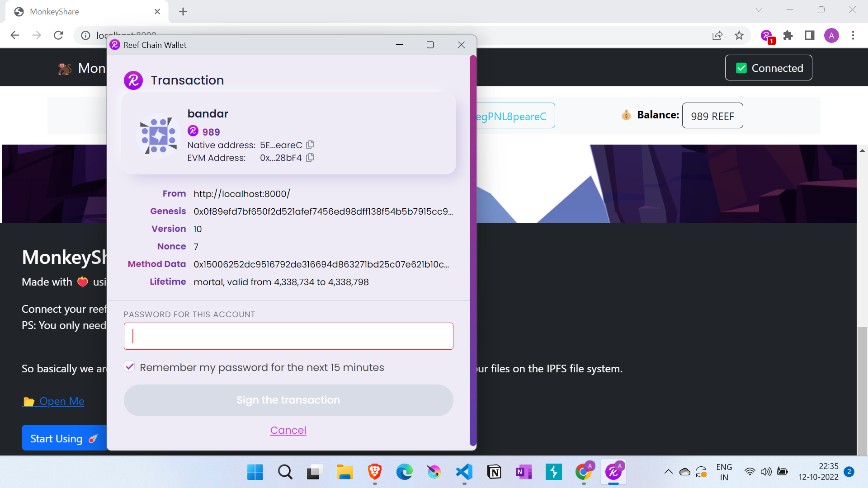This screenshot has height=488, width=868.
Task: Click the wallet popup purple scrollbar
Action: point(473,249)
